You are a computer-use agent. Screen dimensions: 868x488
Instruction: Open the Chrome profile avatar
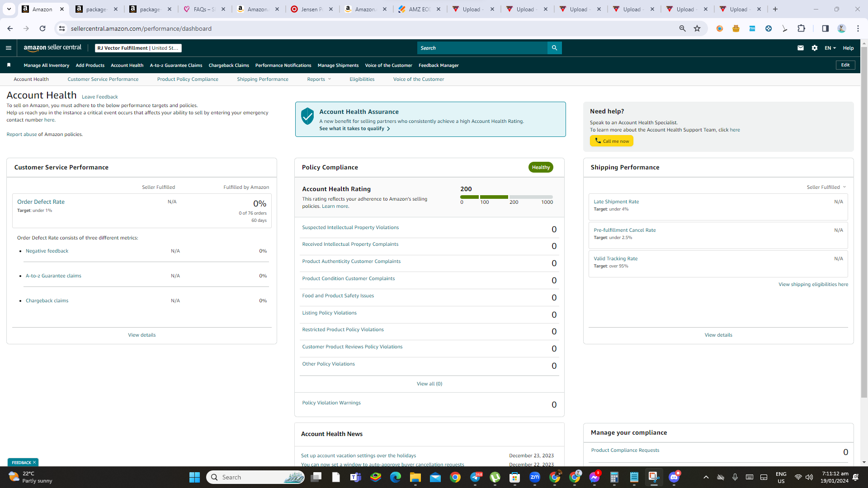842,28
